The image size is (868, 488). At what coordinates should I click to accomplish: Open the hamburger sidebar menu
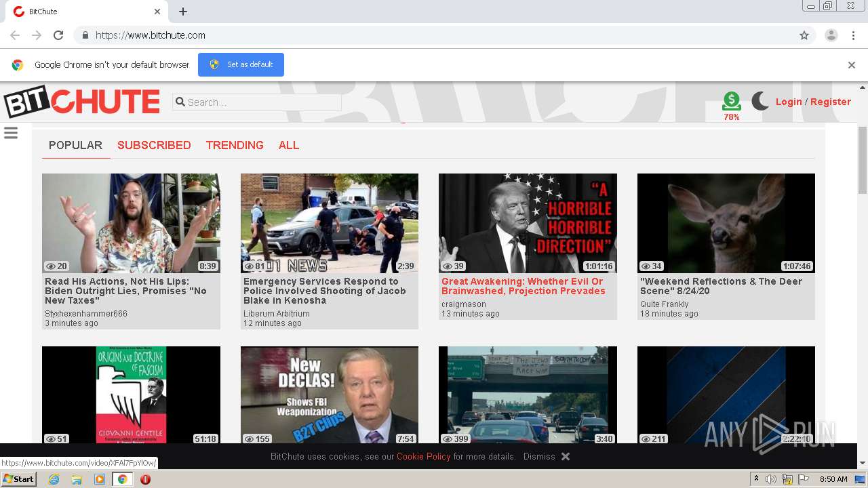pos(11,133)
